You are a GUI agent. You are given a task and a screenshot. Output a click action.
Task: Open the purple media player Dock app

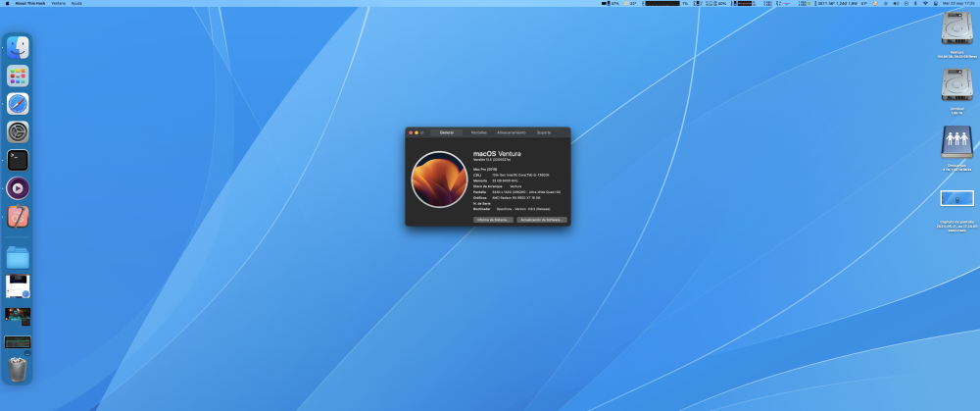18,188
